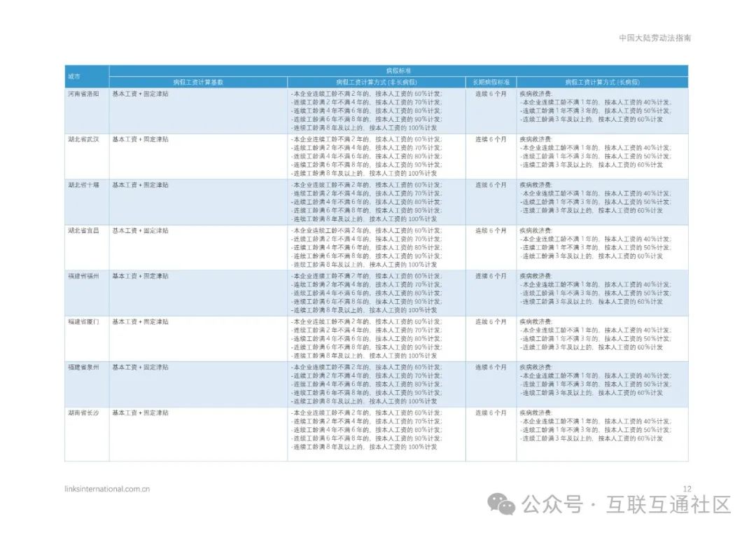Image resolution: width=756 pixels, height=535 pixels.
Task: Click the page number 12
Action: click(687, 489)
